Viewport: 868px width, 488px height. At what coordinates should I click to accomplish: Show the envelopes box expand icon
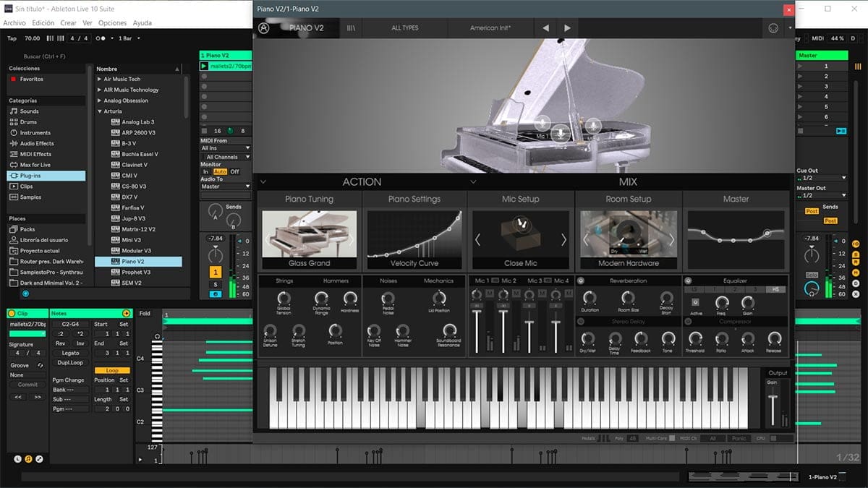click(x=39, y=458)
